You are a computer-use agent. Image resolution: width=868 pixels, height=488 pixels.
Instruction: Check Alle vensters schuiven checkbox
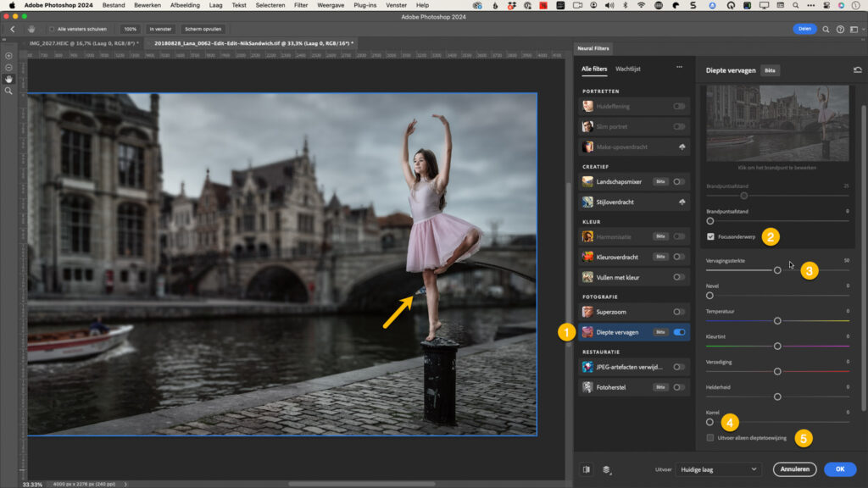pos(52,30)
